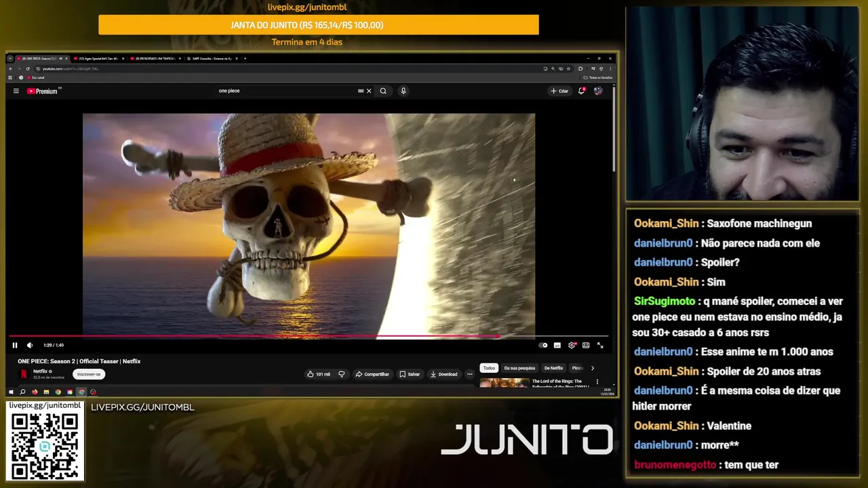Open the YouTube hamburger guide menu
Image resolution: width=868 pixels, height=488 pixels.
click(x=16, y=91)
